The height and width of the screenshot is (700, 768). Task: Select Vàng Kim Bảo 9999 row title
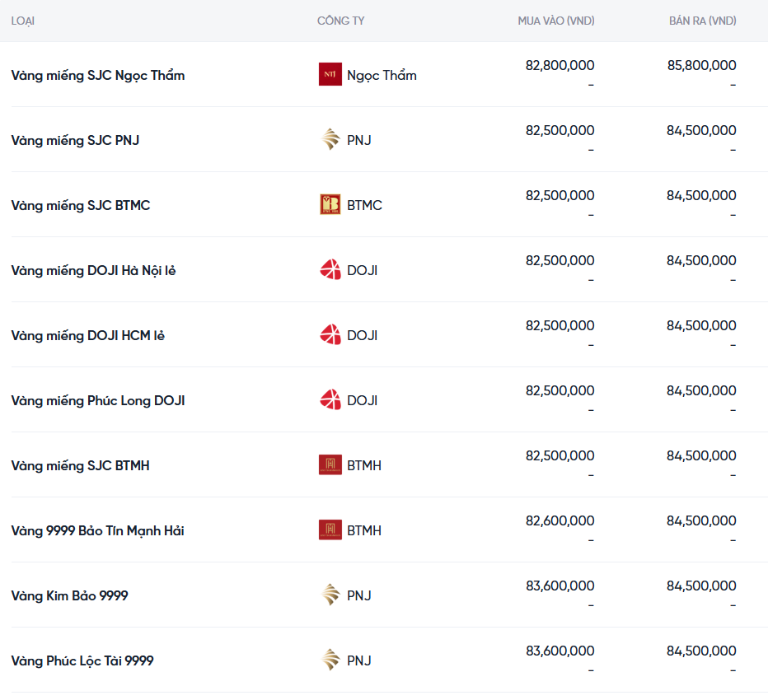click(69, 595)
